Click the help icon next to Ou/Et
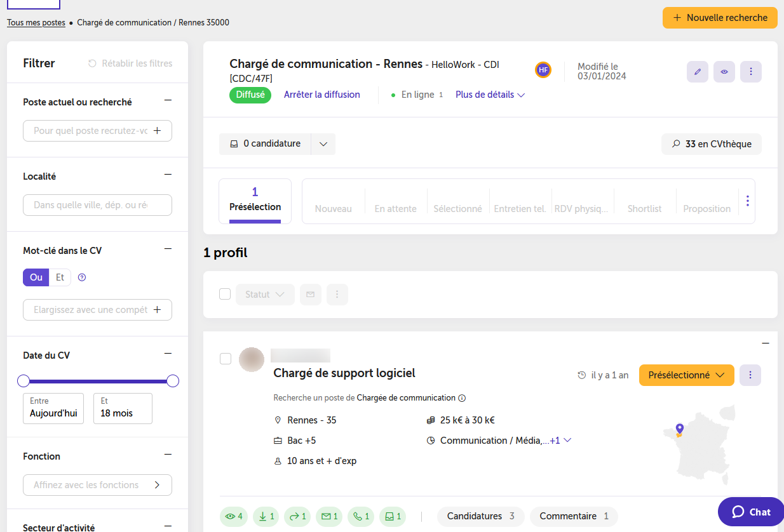 (81, 277)
